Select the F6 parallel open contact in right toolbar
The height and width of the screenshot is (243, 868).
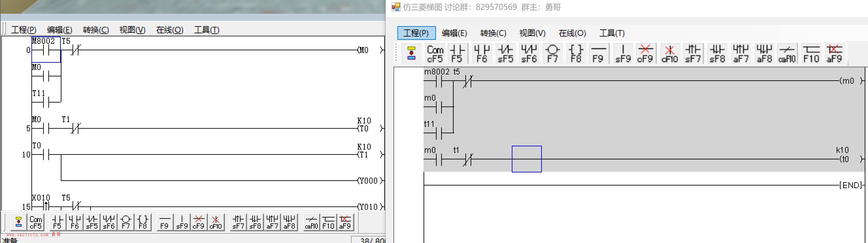point(482,54)
